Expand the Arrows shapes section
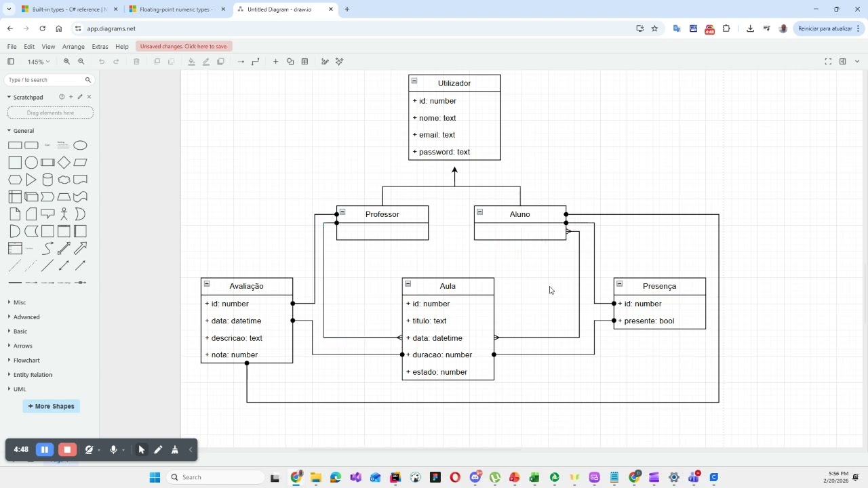 coord(20,346)
